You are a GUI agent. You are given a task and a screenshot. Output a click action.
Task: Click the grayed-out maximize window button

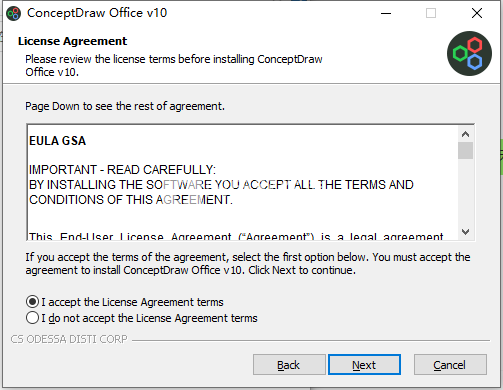(x=431, y=13)
